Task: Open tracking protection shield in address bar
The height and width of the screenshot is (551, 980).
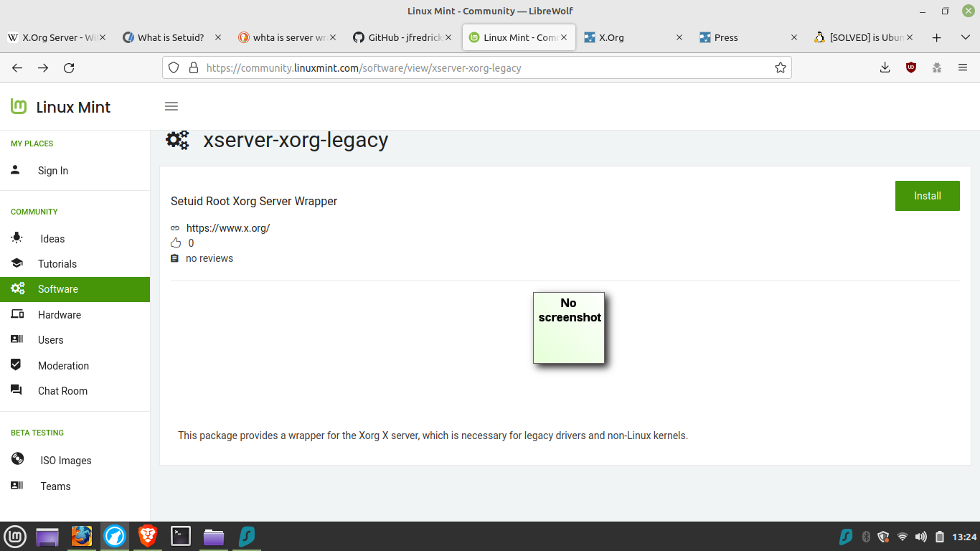Action: (x=173, y=67)
